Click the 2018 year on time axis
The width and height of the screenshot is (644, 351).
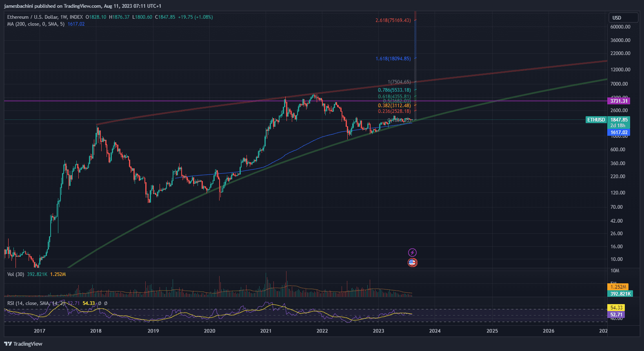pos(96,331)
